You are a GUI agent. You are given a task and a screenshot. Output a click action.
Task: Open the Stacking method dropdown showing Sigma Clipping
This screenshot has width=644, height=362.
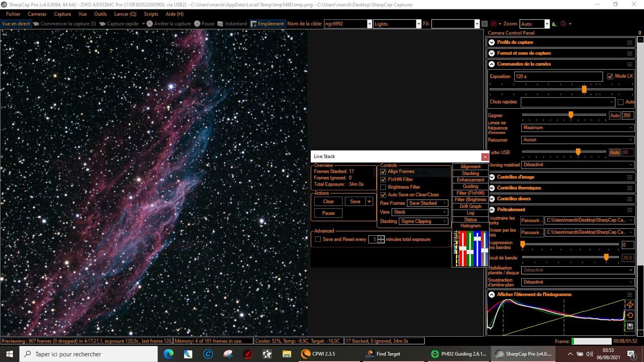(x=423, y=221)
